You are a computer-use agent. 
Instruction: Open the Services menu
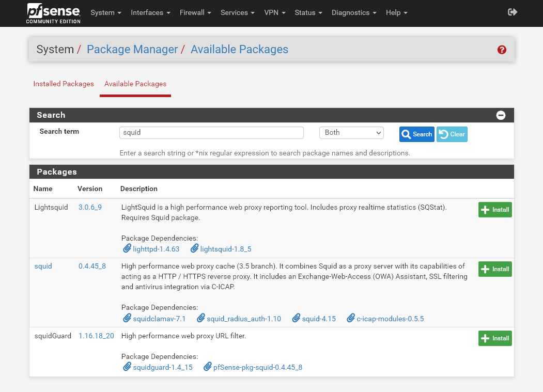click(x=237, y=12)
